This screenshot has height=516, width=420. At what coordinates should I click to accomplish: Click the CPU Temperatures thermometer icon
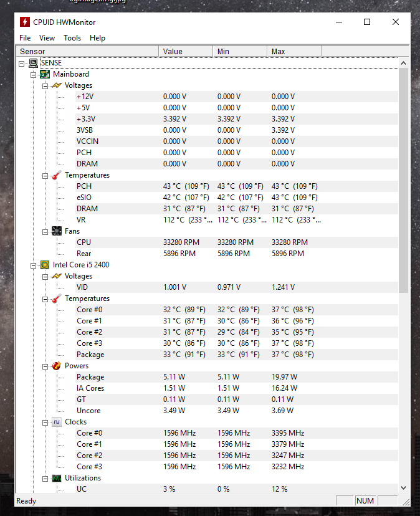pos(57,299)
